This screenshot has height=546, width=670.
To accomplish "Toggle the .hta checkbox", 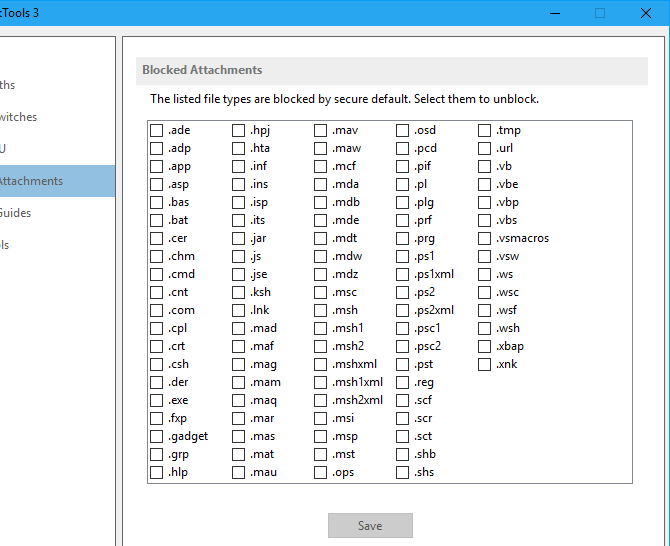I will click(x=238, y=148).
